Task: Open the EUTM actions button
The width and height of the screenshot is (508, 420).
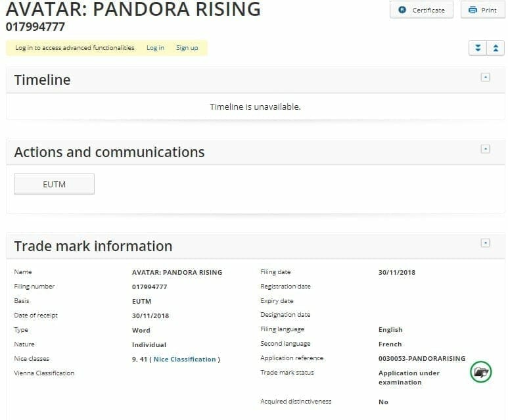Action: tap(54, 184)
